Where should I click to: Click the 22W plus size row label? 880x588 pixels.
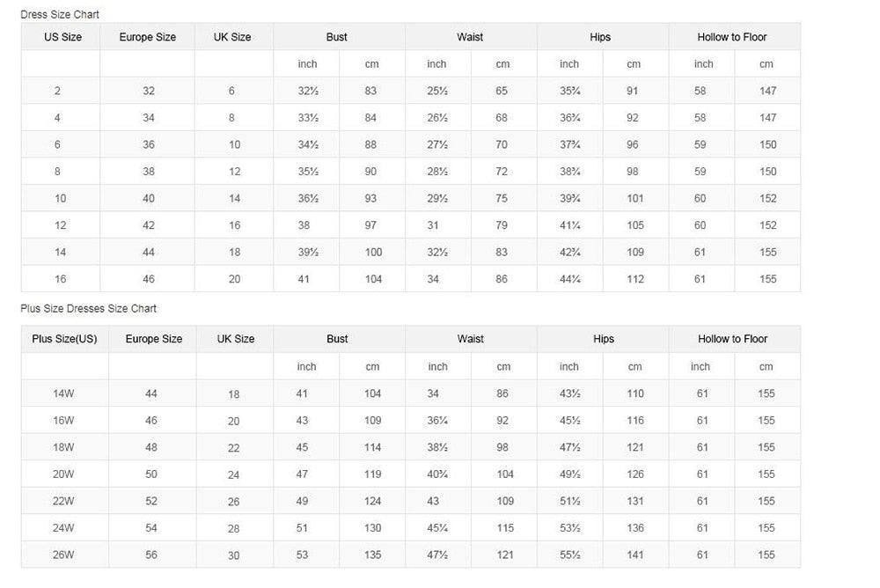coord(63,501)
